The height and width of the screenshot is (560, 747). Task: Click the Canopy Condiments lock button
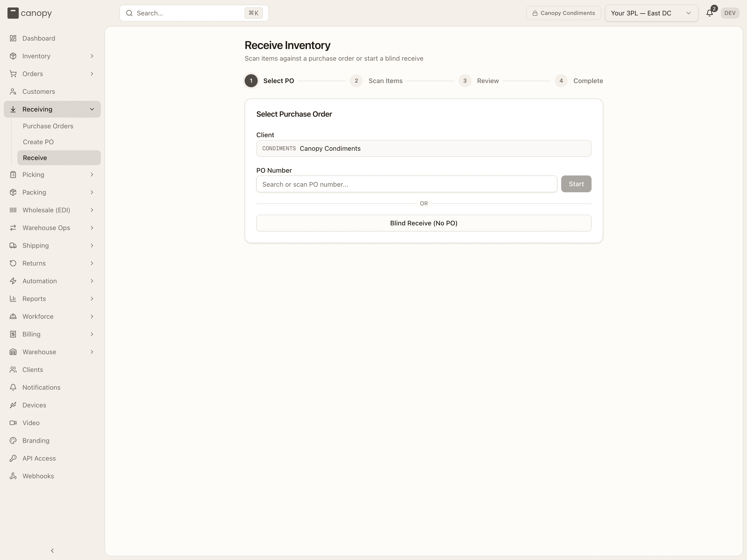[563, 13]
